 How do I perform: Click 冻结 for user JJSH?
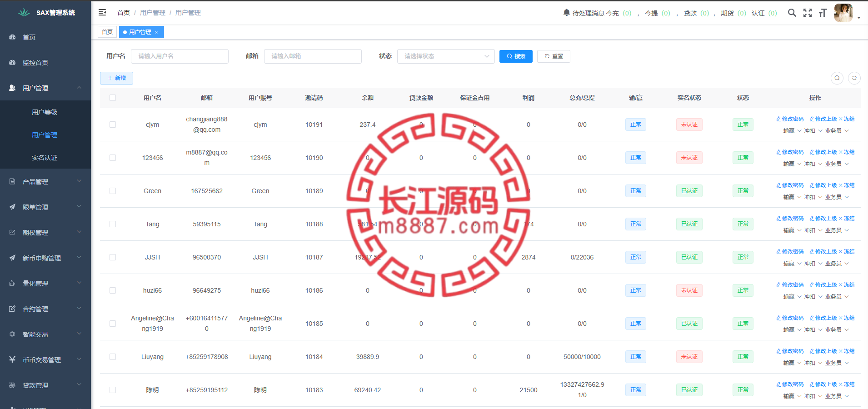(847, 252)
